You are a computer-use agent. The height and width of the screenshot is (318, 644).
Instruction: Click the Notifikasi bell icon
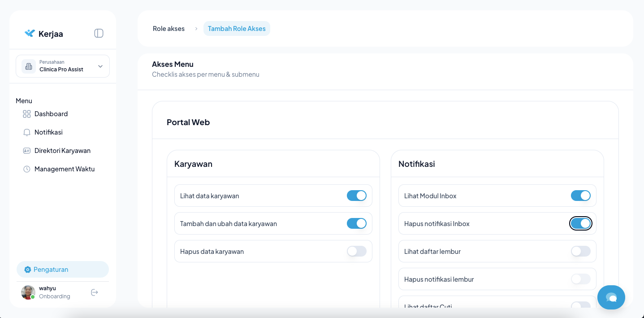tap(27, 132)
